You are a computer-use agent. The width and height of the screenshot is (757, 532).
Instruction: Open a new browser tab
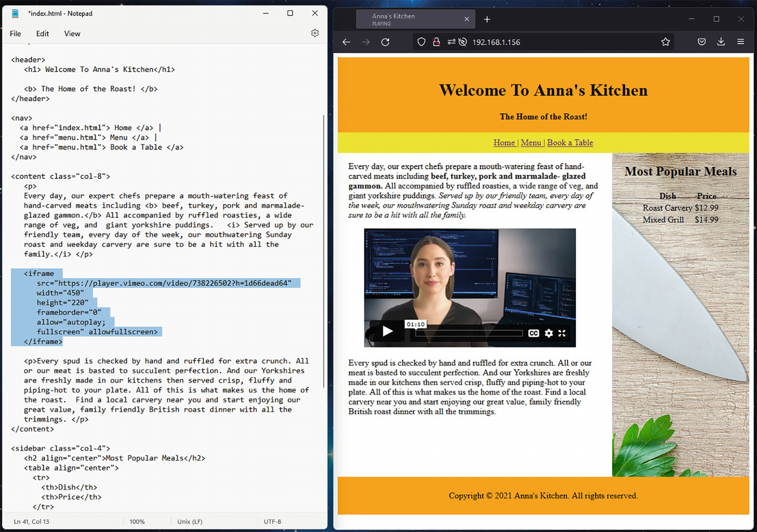(x=487, y=19)
